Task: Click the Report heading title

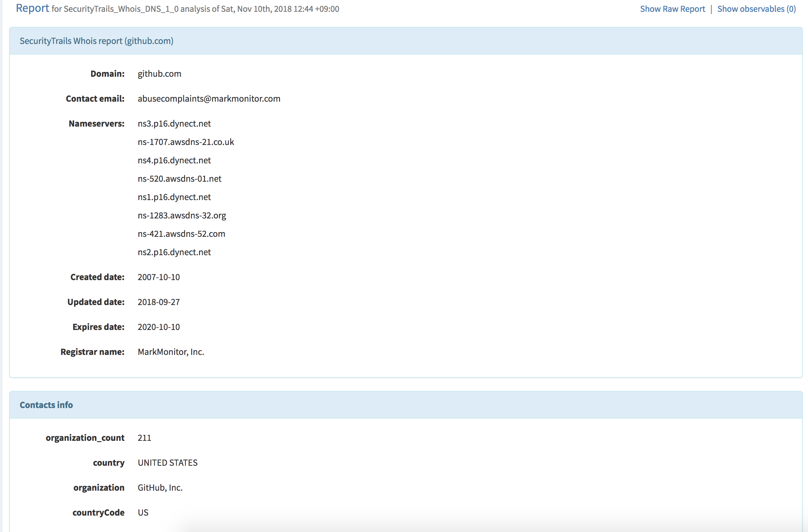Action: pyautogui.click(x=32, y=8)
